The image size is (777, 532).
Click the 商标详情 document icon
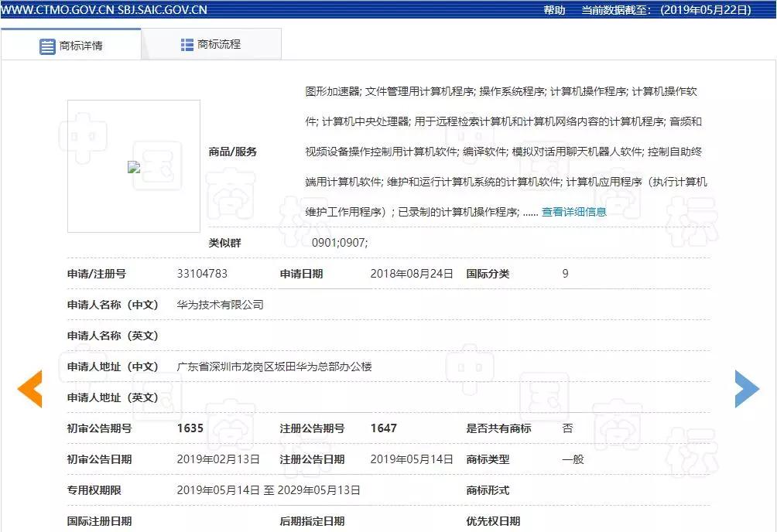tap(47, 46)
